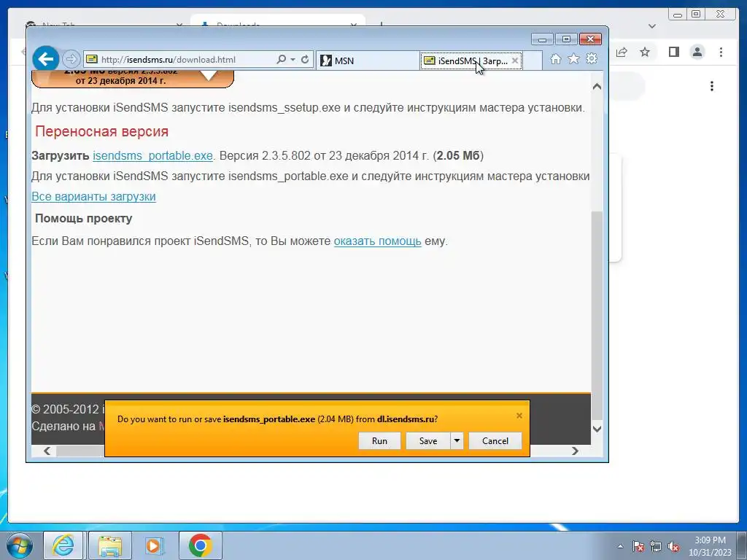Image resolution: width=747 pixels, height=560 pixels.
Task: Dismiss the download notification bar X
Action: coord(519,416)
